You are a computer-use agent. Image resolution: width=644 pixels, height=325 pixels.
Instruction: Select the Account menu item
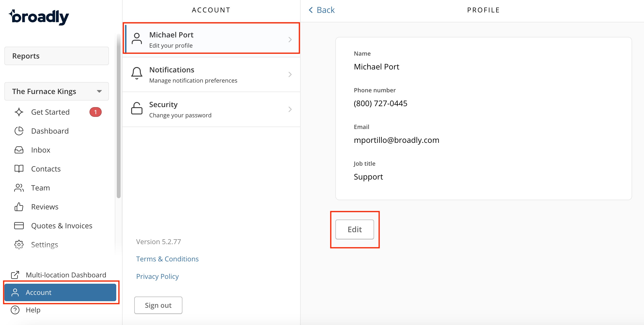tap(60, 292)
